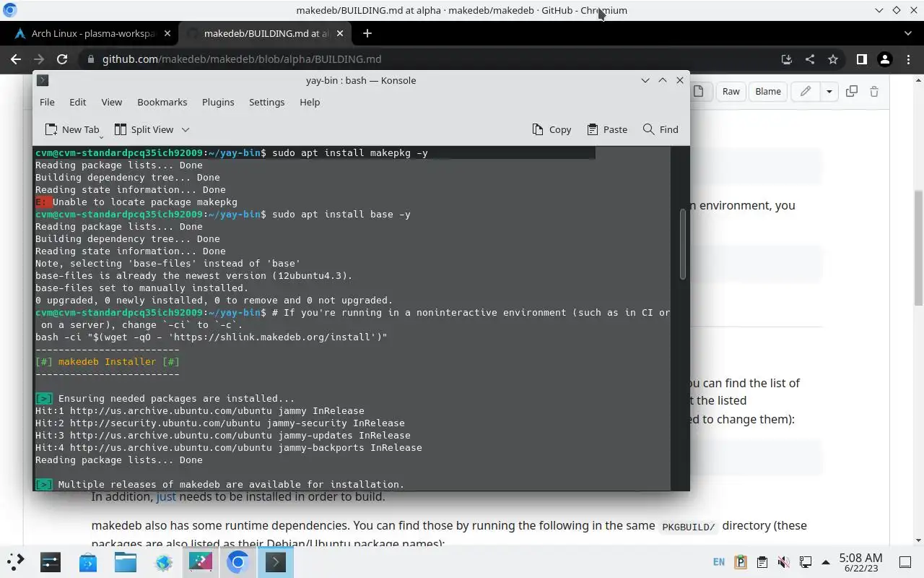Open Dolphin file manager from taskbar
Image resolution: width=924 pixels, height=578 pixels.
[x=126, y=561]
